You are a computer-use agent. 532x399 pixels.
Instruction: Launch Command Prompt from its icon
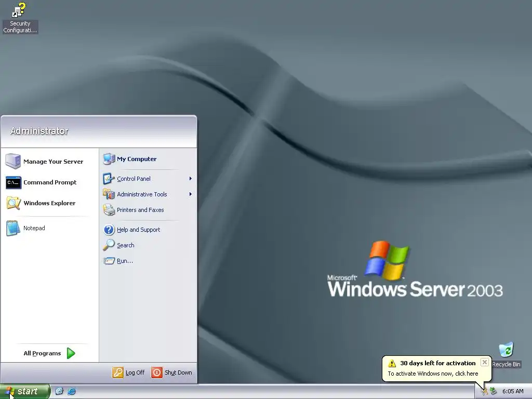tap(14, 182)
